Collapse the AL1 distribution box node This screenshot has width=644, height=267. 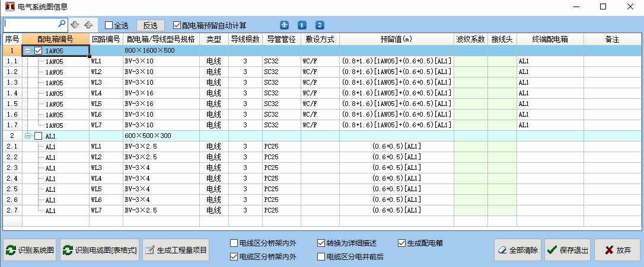27,136
